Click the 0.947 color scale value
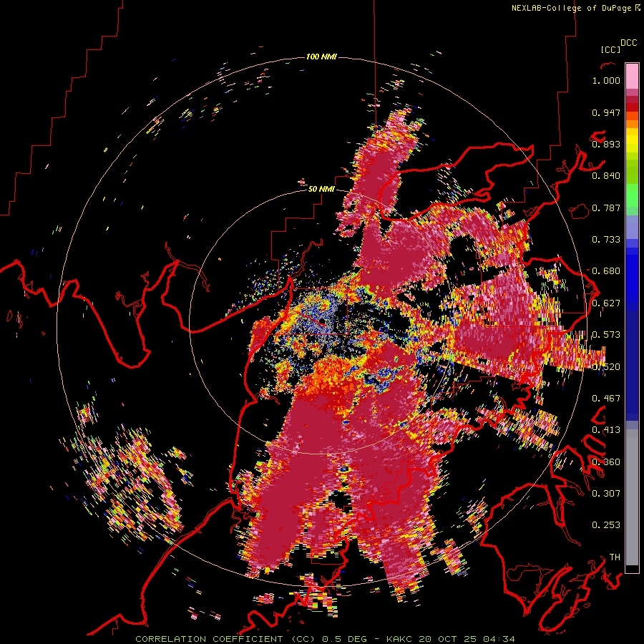Screen dimensions: 644x644 [606, 112]
